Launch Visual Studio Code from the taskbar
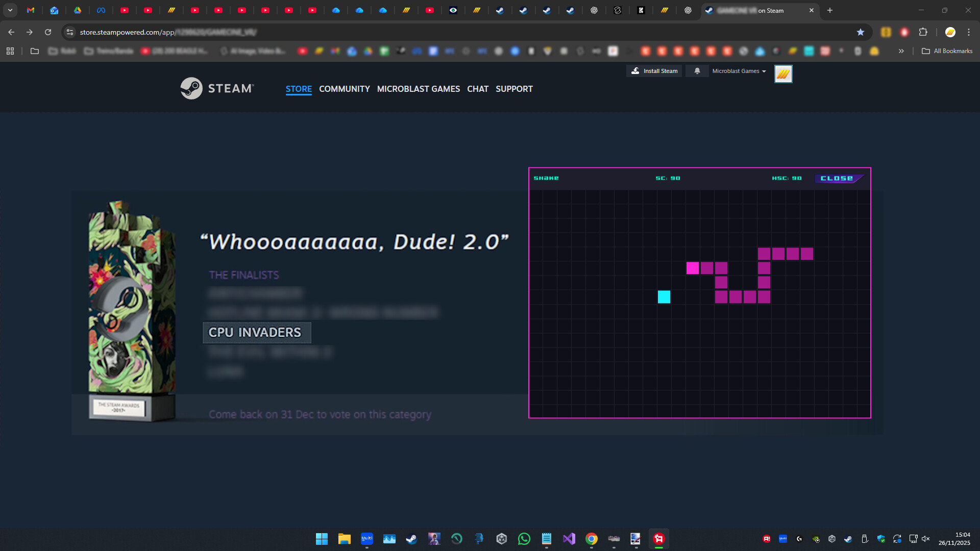The height and width of the screenshot is (551, 980). click(569, 539)
